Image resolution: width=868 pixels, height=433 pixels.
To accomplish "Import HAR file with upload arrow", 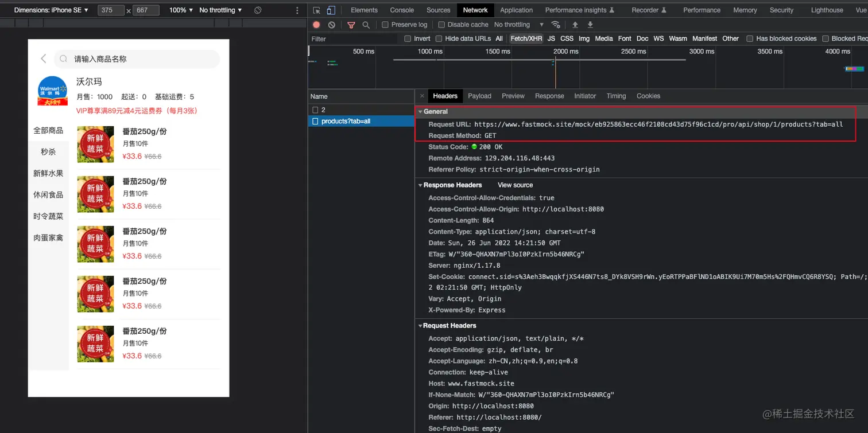I will pos(575,25).
